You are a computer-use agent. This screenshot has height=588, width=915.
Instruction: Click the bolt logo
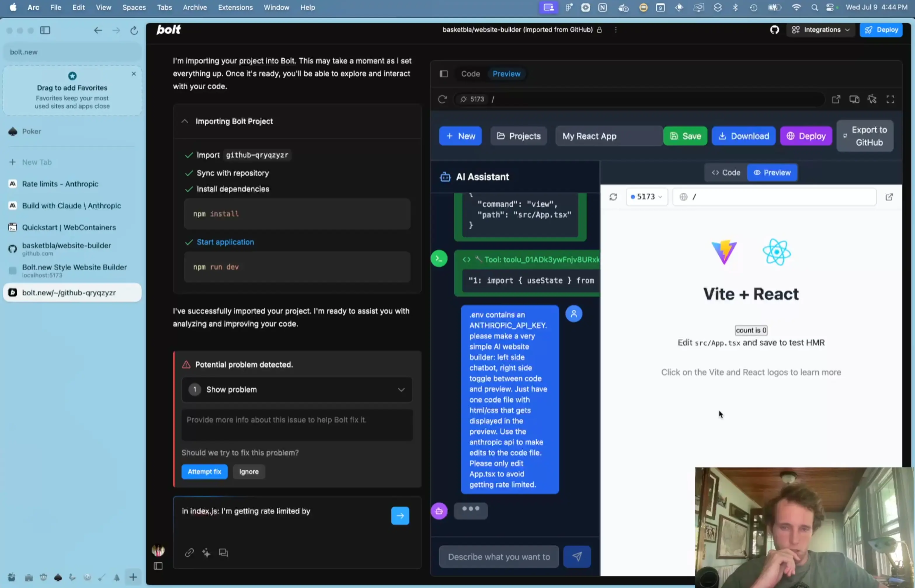pyautogui.click(x=168, y=29)
